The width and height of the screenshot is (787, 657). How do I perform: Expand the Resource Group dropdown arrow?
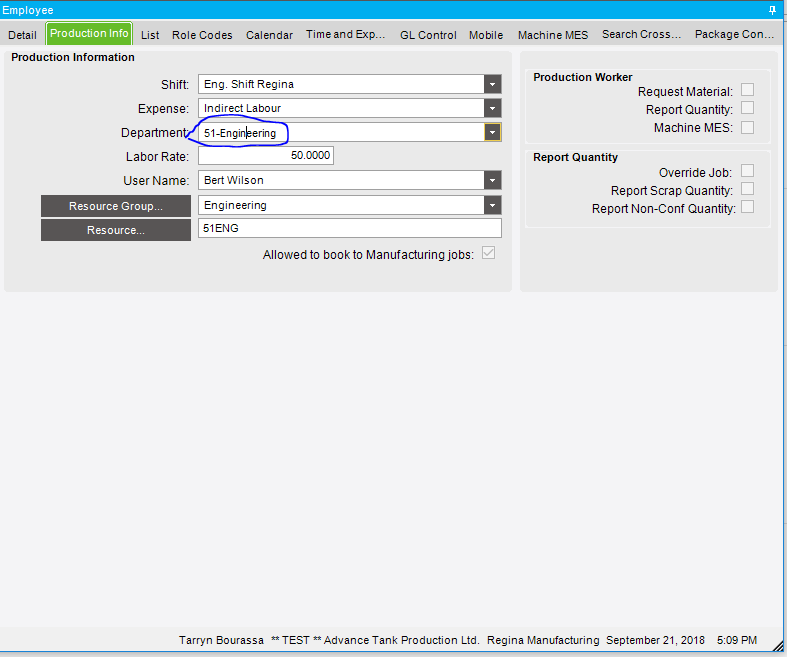click(x=492, y=205)
